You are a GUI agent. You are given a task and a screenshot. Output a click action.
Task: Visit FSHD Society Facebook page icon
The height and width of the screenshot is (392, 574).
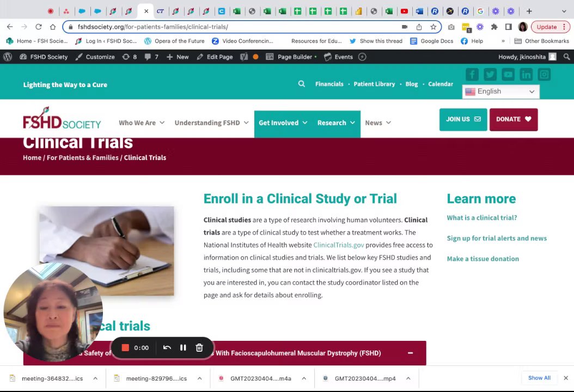click(472, 75)
